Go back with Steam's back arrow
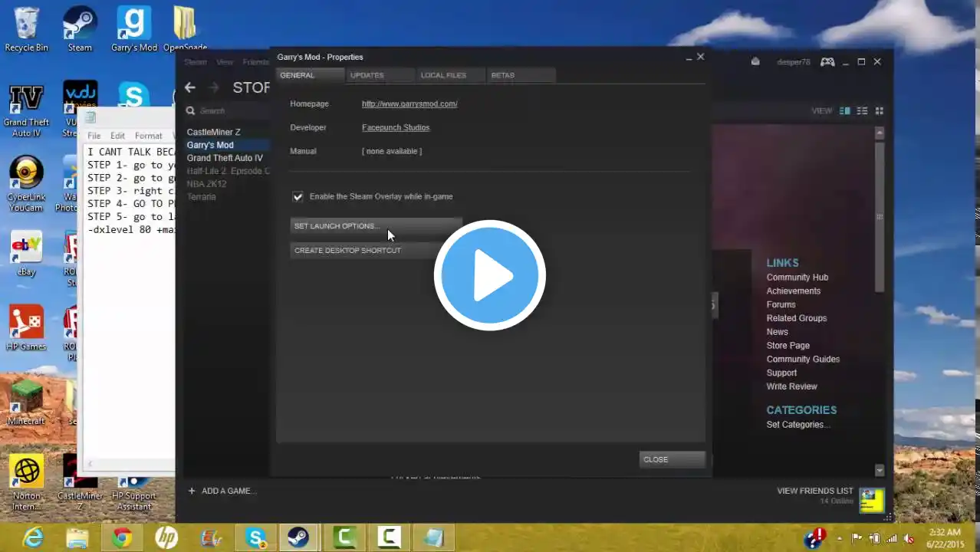The width and height of the screenshot is (980, 552). pos(189,87)
